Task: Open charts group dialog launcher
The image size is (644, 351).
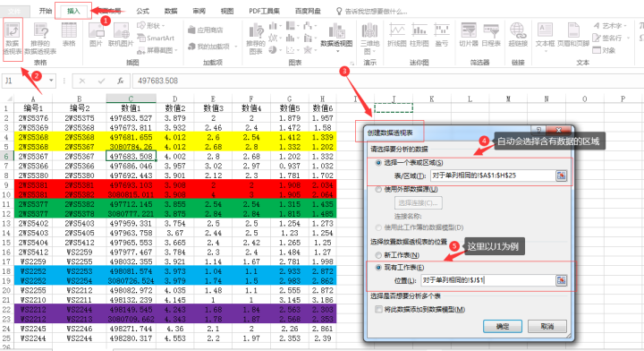Action: [352, 64]
